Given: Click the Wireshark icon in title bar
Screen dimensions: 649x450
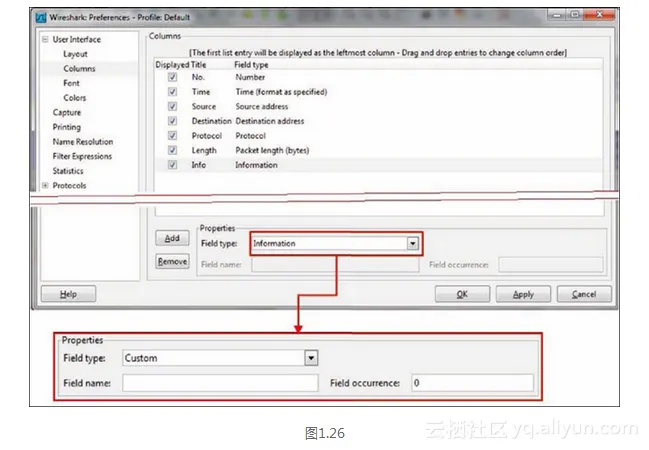Looking at the screenshot, I should coord(41,17).
